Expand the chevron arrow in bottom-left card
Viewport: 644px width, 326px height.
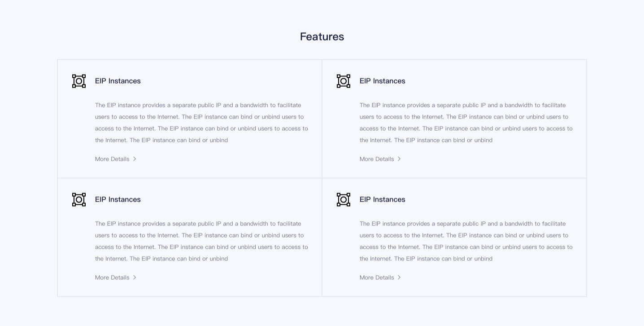(135, 278)
